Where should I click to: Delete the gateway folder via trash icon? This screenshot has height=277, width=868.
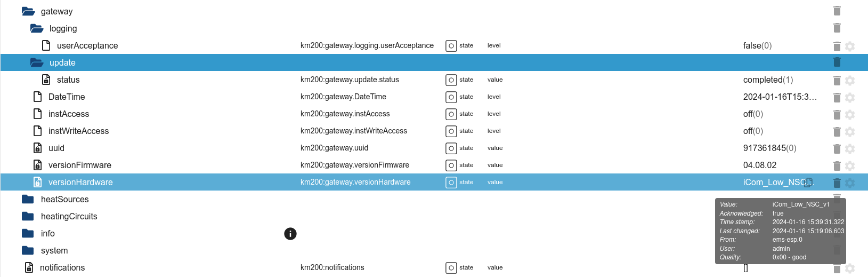(837, 11)
